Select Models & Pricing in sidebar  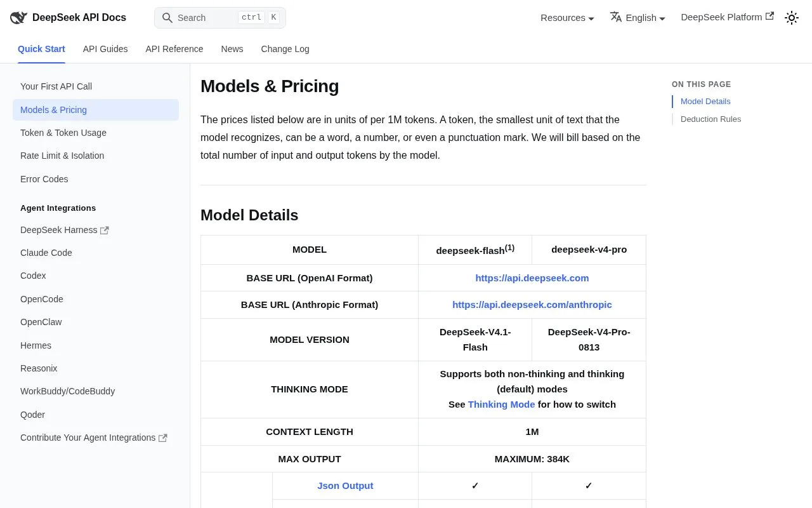tap(96, 110)
